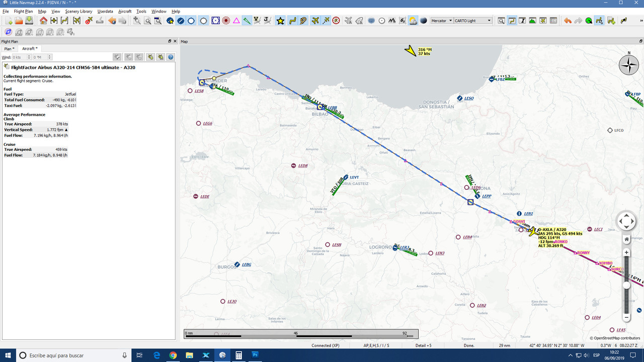Image resolution: width=644 pixels, height=362 pixels.
Task: Open the search magnifier window icon
Action: point(501,21)
